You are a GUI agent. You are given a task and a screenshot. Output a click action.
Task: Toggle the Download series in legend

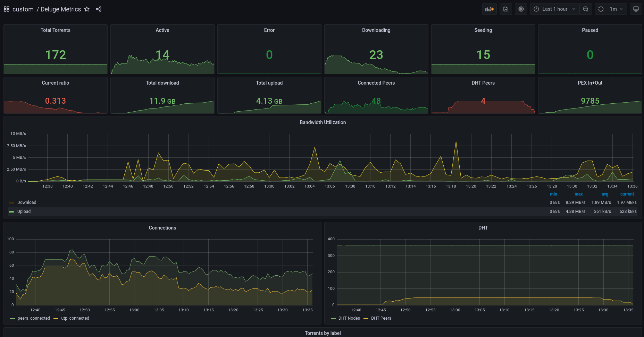click(27, 202)
